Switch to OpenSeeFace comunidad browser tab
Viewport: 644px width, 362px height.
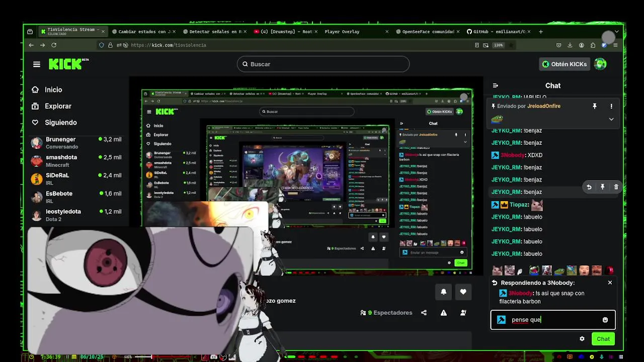[427, 32]
